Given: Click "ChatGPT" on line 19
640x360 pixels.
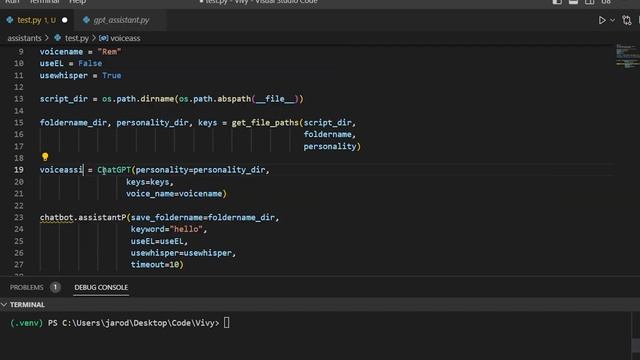Looking at the screenshot, I should point(114,170).
